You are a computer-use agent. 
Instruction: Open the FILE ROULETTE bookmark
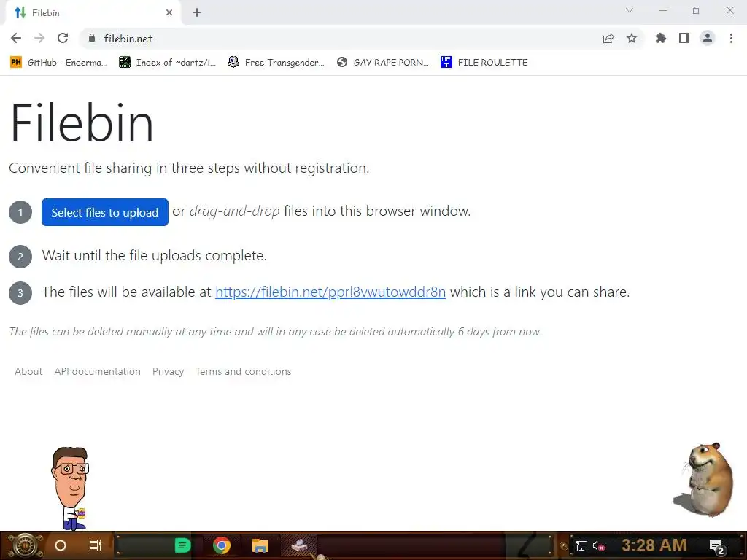[484, 63]
